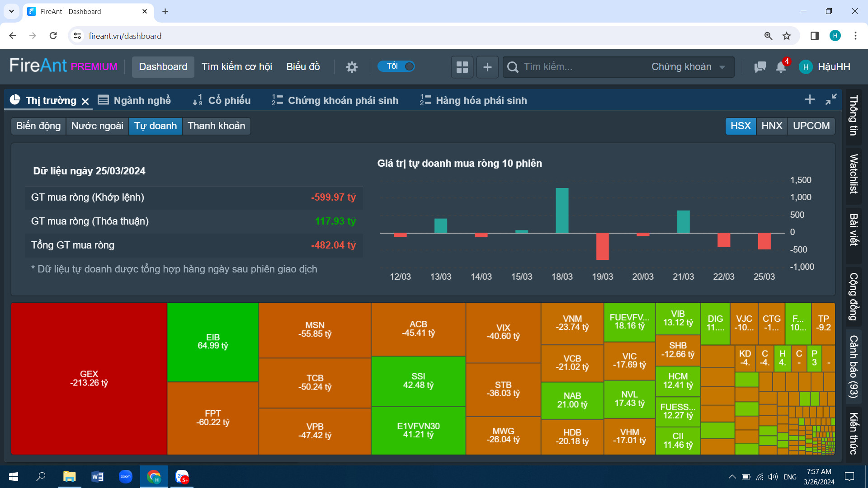The image size is (868, 488).
Task: Open the HậuHH account menu
Action: [x=825, y=67]
